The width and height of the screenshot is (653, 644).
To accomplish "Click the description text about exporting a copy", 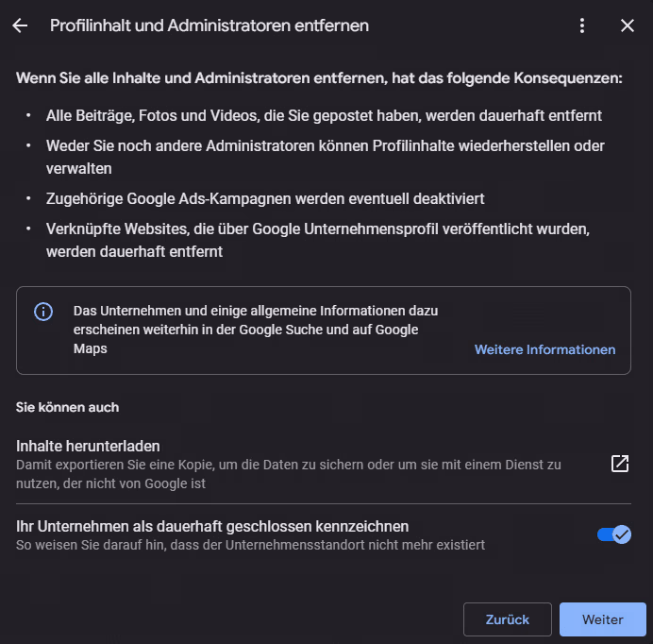I will (288, 473).
